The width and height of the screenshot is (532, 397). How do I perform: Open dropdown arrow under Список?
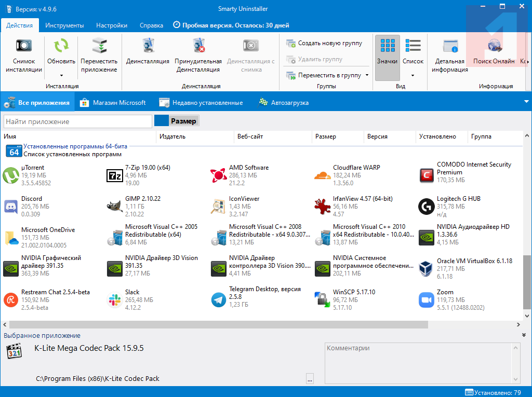click(x=413, y=75)
